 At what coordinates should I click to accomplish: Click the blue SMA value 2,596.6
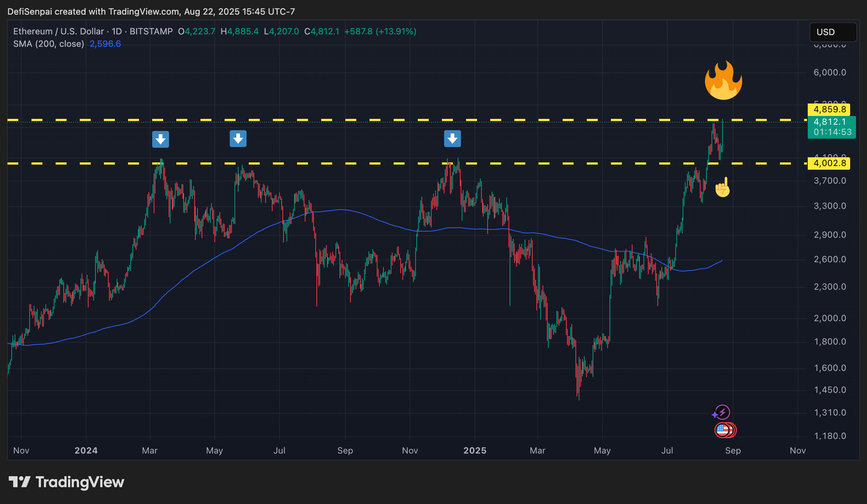(x=105, y=44)
